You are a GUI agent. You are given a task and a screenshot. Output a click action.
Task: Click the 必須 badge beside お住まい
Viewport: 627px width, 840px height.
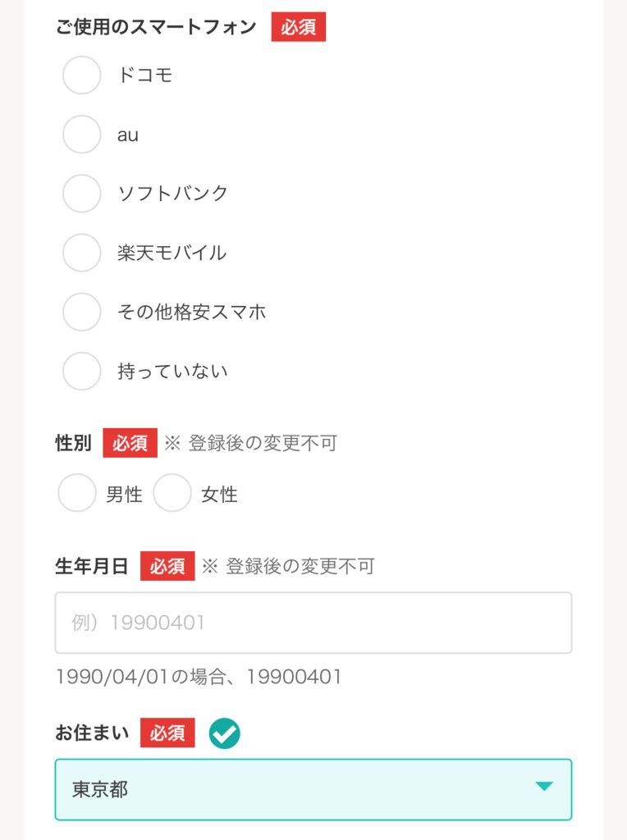click(x=167, y=733)
